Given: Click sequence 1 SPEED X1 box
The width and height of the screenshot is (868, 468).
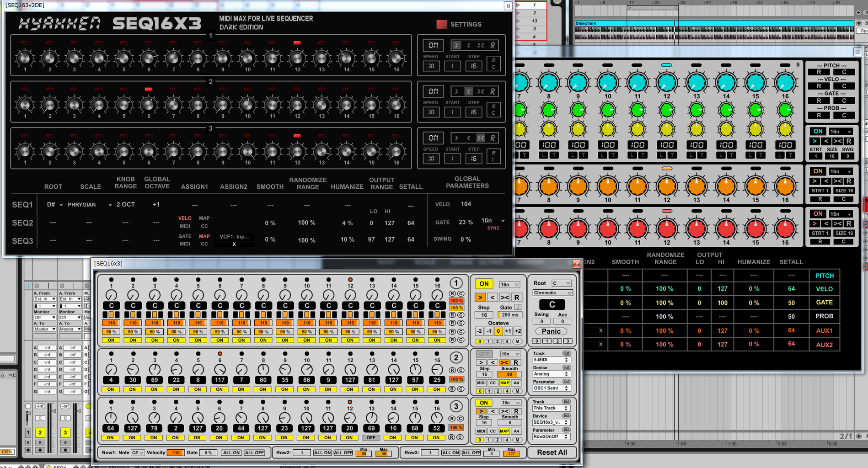Looking at the screenshot, I should [431, 66].
